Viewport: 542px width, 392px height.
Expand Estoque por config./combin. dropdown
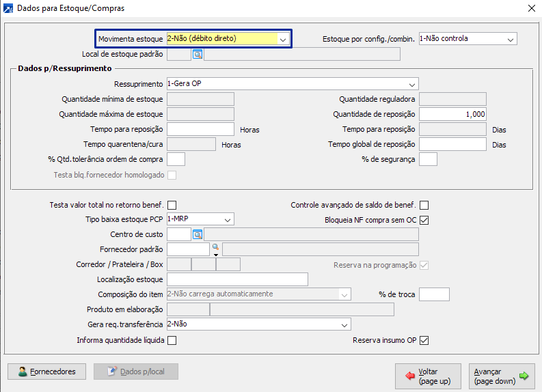click(x=510, y=39)
